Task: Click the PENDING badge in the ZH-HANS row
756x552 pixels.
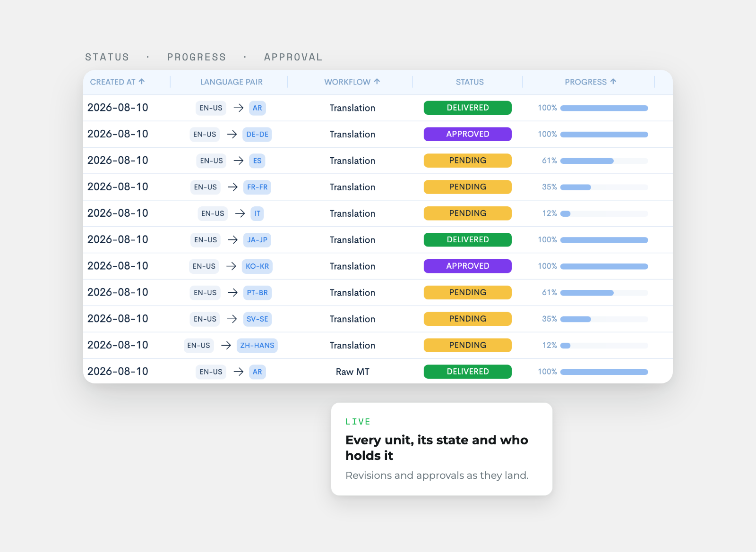Action: pos(468,345)
